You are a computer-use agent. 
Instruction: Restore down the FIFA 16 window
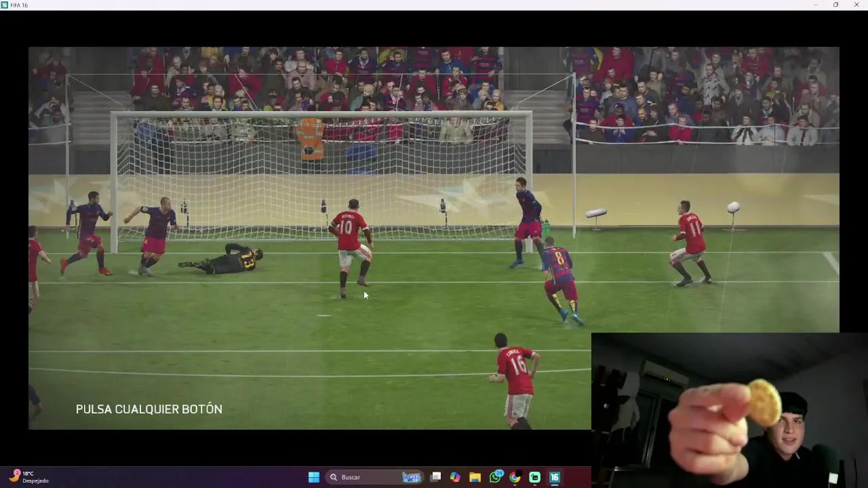point(835,5)
